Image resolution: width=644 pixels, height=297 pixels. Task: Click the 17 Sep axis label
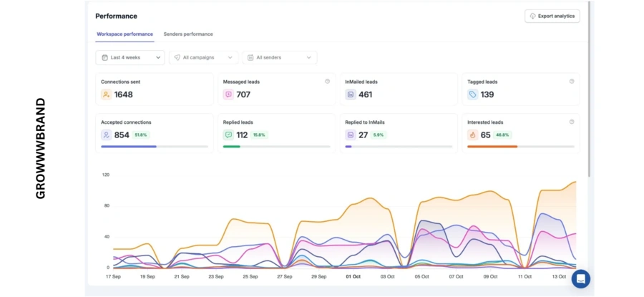coord(113,277)
